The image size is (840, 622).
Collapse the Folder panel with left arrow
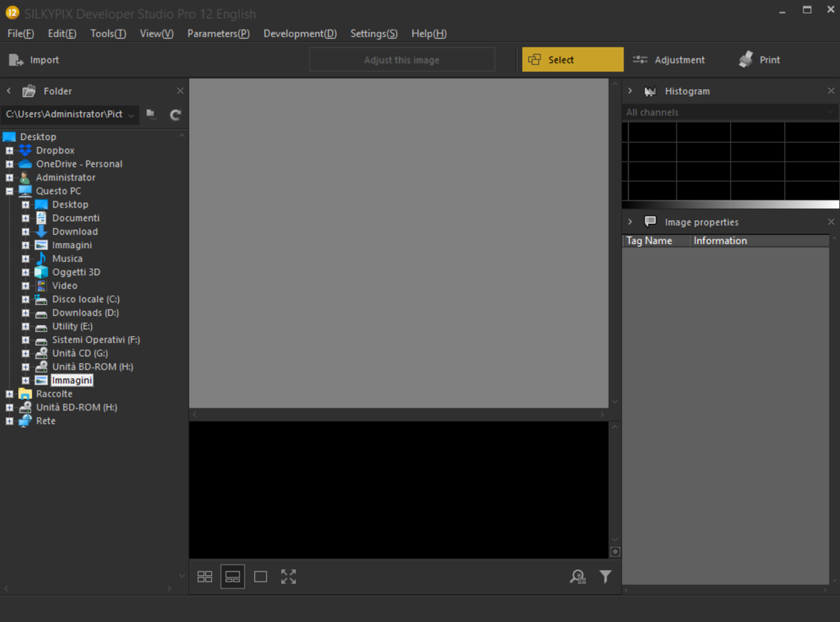click(x=9, y=91)
